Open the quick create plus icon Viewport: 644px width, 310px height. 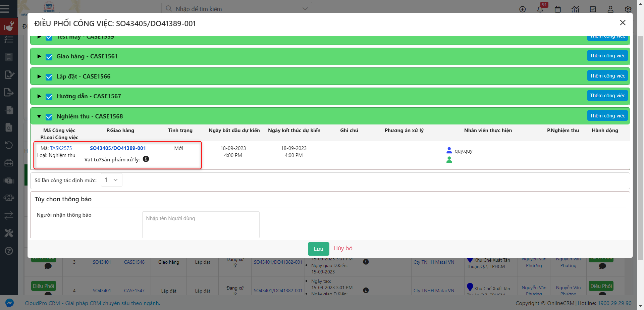523,9
